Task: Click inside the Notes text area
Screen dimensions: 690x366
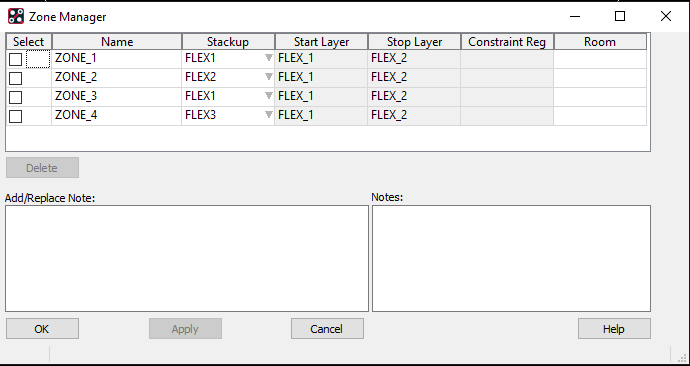Action: (x=511, y=258)
